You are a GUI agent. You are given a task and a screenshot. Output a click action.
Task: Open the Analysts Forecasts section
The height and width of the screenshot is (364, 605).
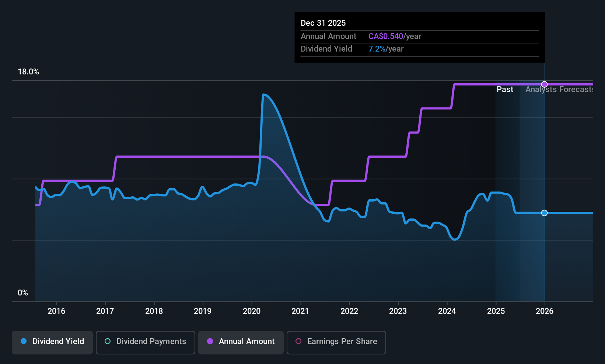(x=560, y=89)
